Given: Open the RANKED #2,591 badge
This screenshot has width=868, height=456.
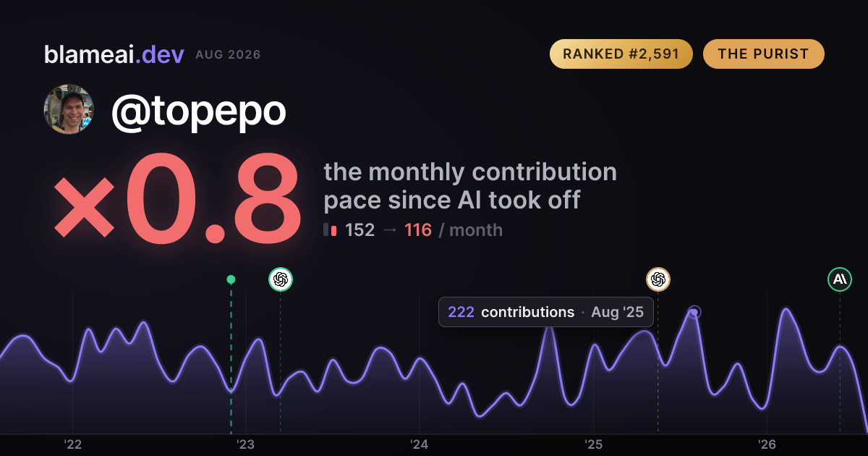Looking at the screenshot, I should tap(621, 54).
